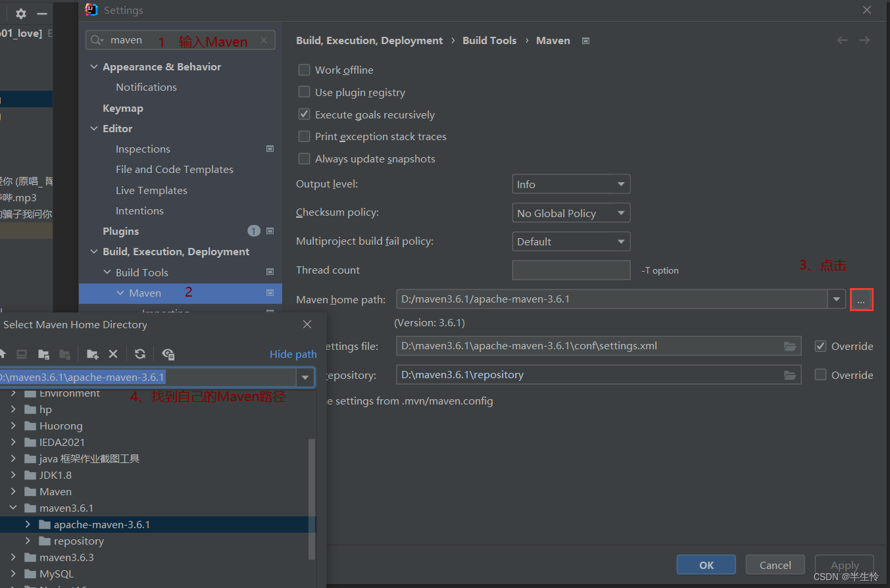Expand the repository folder node
The height and width of the screenshot is (588, 890).
tap(28, 541)
